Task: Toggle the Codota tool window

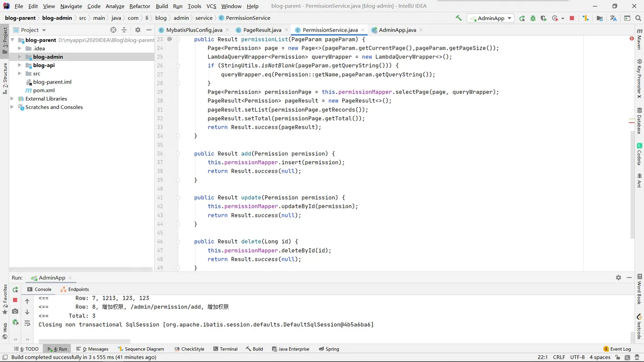Action: point(639,154)
